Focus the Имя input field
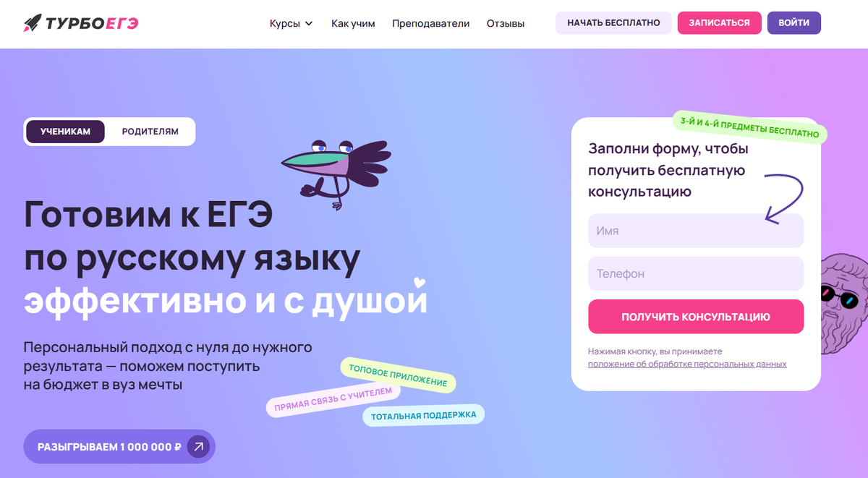Image resolution: width=868 pixels, height=478 pixels. (696, 231)
